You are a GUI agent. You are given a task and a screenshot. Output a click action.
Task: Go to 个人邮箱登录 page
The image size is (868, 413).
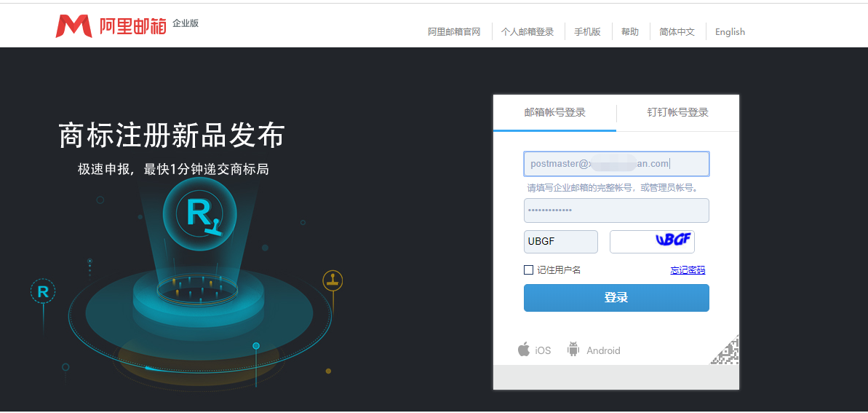[527, 31]
